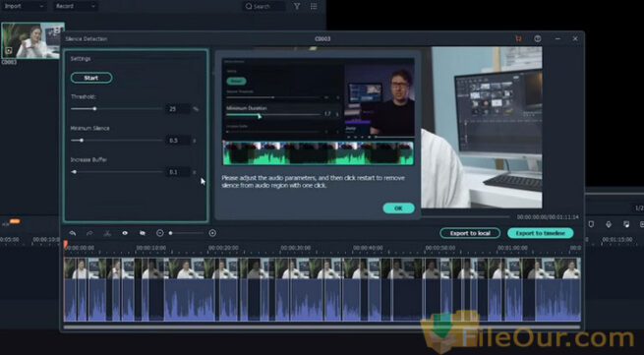Screen dimensions: 644x355
Task: Click the redo arrow icon
Action: 89,233
